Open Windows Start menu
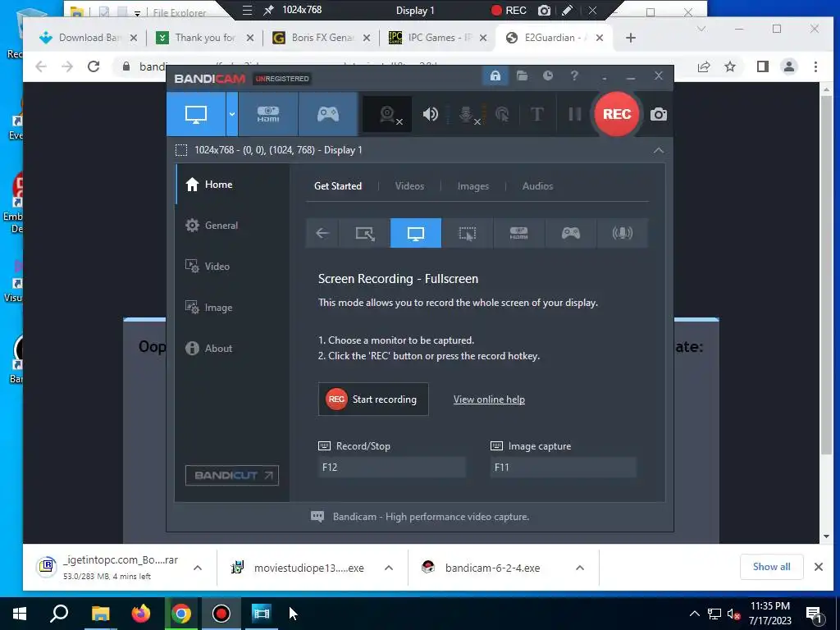Screen dimensions: 840x630 click(x=20, y=614)
